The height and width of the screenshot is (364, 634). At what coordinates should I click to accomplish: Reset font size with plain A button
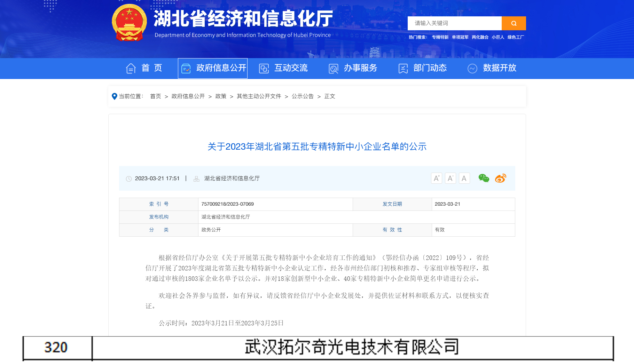[464, 178]
